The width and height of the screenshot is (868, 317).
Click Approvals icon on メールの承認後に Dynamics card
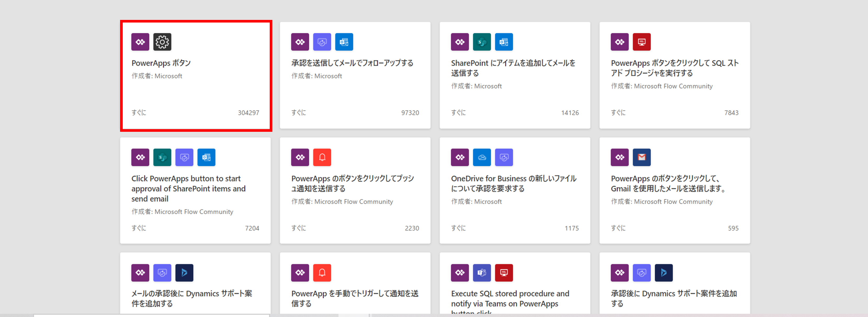[162, 273]
